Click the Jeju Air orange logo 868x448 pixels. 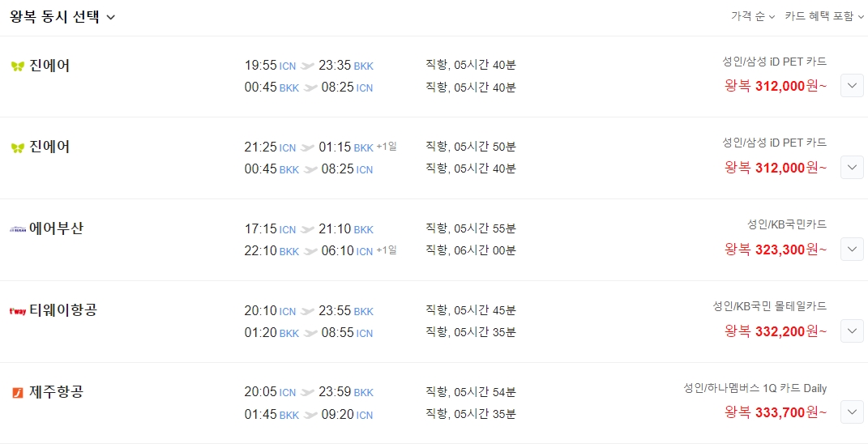point(18,393)
